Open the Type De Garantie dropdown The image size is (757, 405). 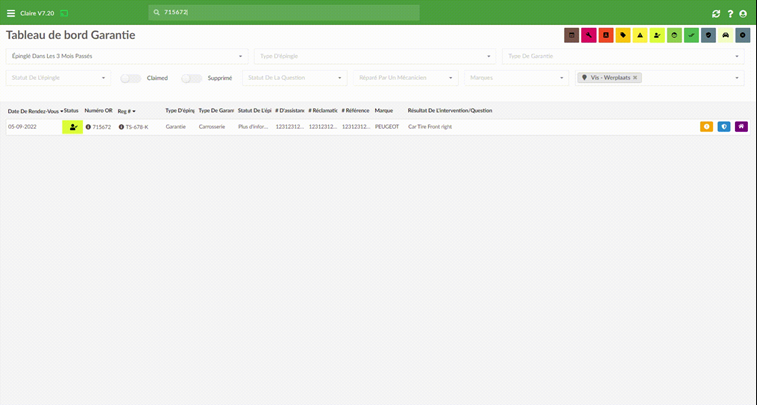(x=623, y=56)
